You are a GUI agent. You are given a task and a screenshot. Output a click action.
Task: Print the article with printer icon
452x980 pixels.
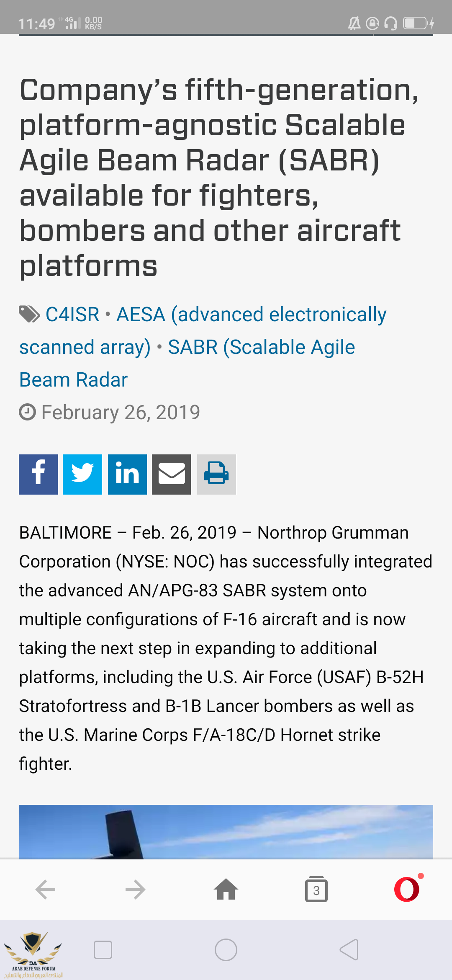[216, 474]
